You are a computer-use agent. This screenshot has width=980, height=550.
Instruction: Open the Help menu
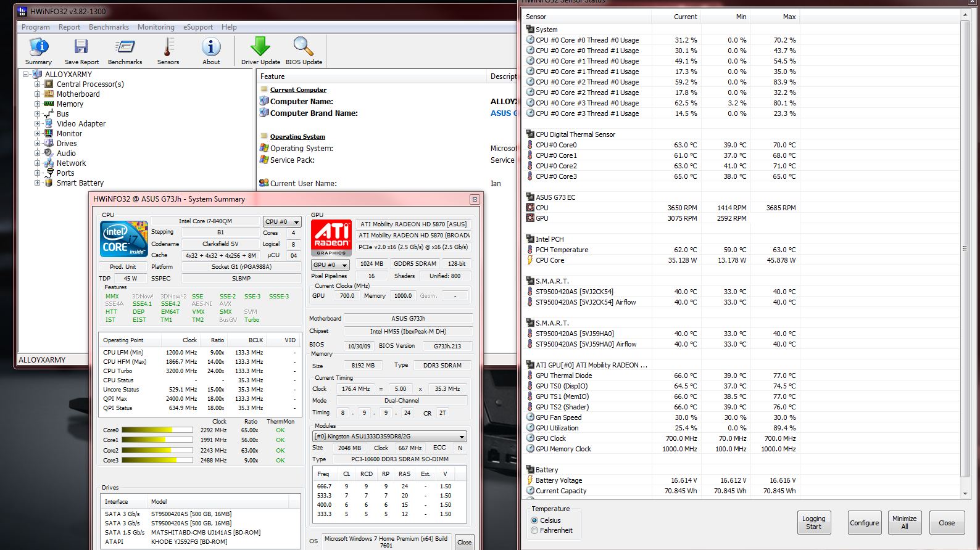pyautogui.click(x=229, y=27)
